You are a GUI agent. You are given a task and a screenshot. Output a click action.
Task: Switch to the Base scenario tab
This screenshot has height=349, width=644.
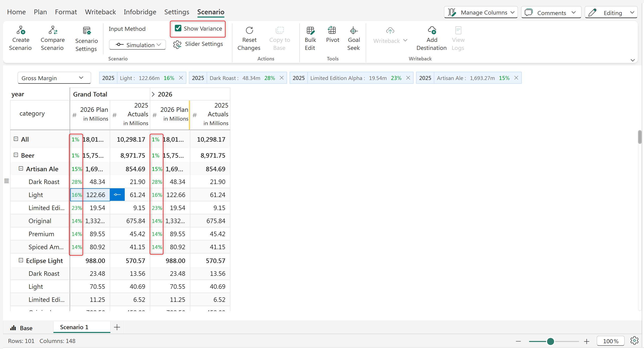22,328
